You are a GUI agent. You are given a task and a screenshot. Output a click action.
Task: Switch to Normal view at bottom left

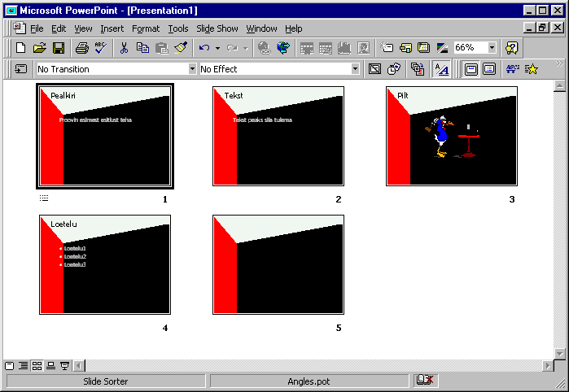click(10, 366)
